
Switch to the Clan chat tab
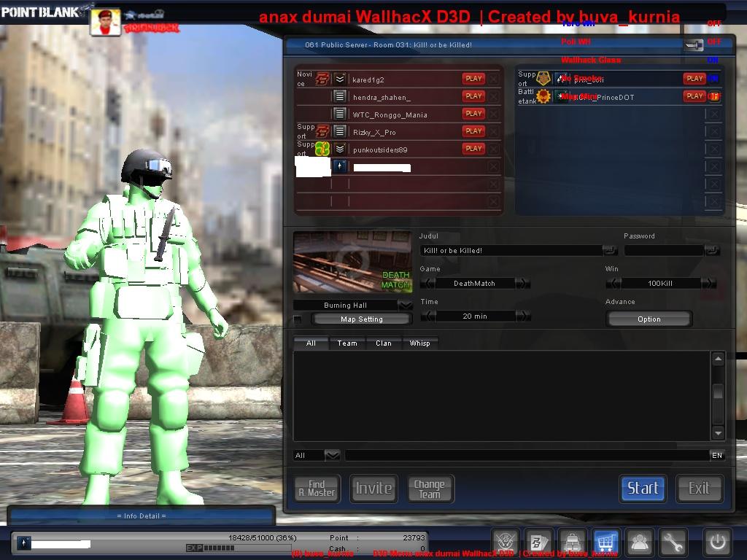[384, 343]
